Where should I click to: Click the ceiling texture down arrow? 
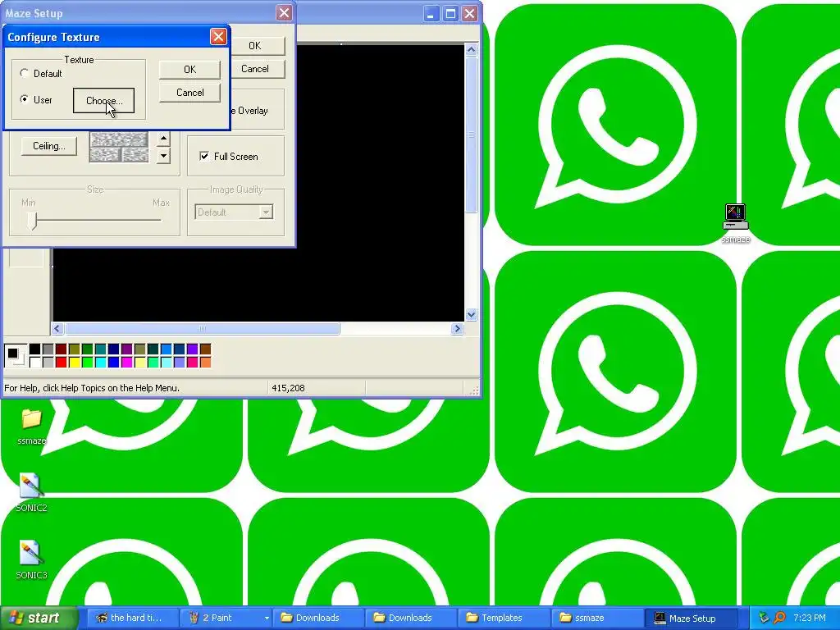[163, 156]
